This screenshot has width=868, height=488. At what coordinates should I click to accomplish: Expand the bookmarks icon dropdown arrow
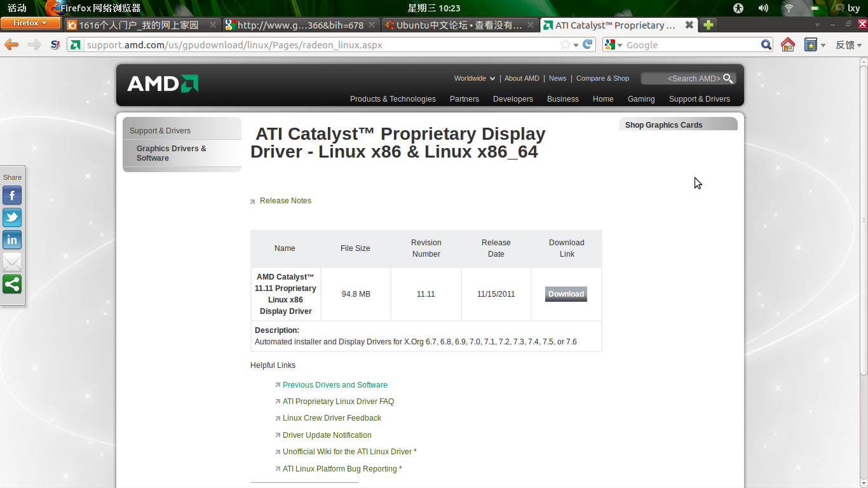tap(823, 45)
